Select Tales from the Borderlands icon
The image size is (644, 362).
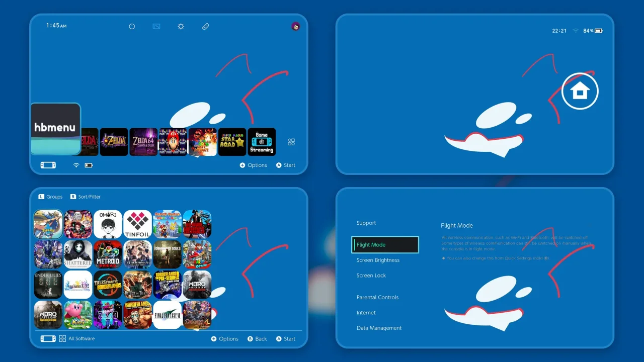(x=108, y=285)
